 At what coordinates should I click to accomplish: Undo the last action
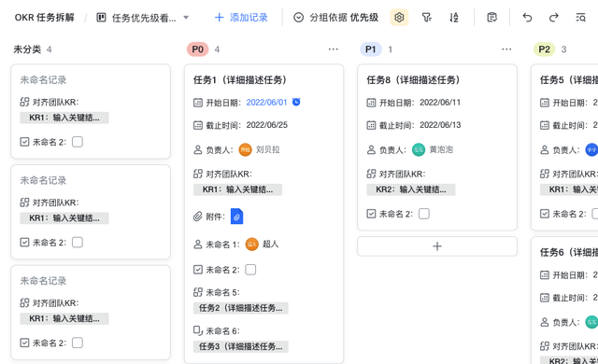click(527, 18)
